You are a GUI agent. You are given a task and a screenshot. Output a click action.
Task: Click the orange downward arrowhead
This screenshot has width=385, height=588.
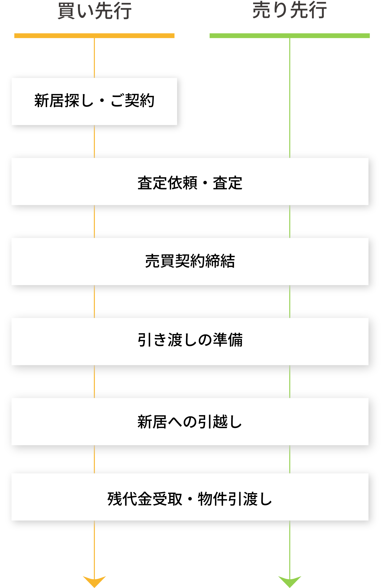pos(94,582)
